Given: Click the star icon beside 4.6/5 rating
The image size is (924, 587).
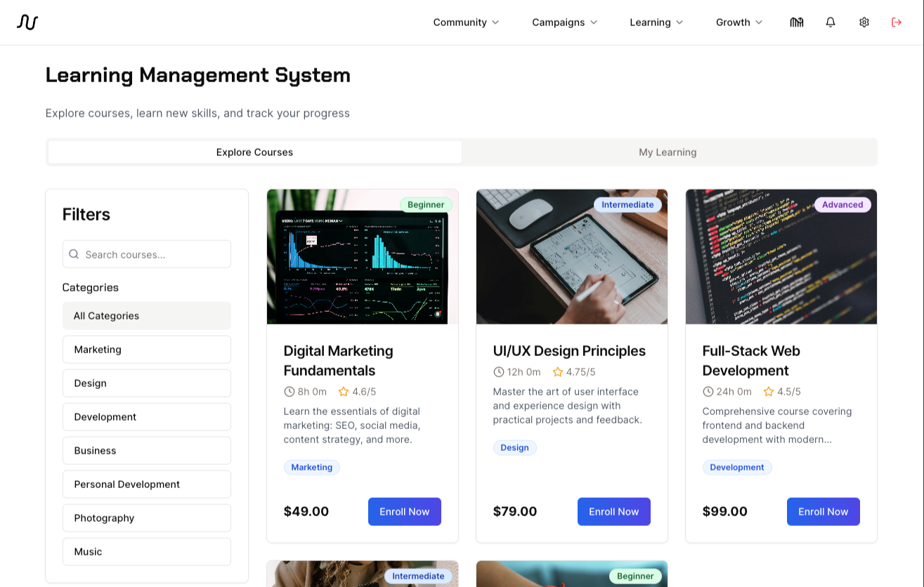Looking at the screenshot, I should coord(344,392).
